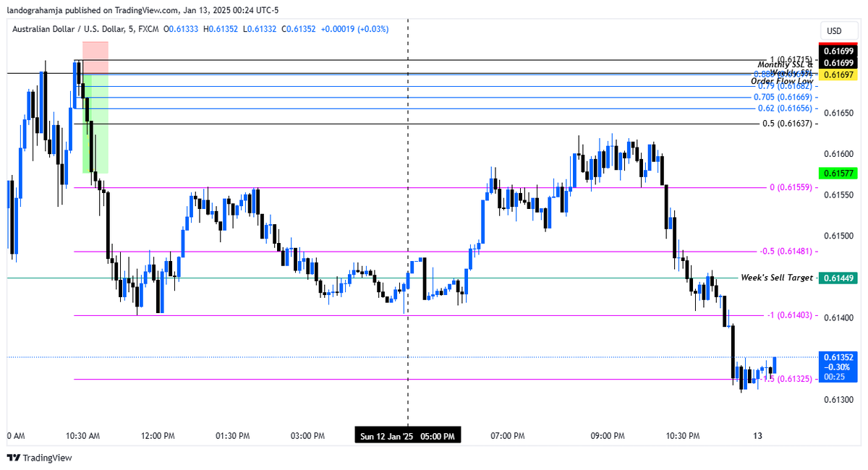Viewport: 868px width, 470px height.
Task: Click the Monthly SSL & label
Action: [x=785, y=65]
